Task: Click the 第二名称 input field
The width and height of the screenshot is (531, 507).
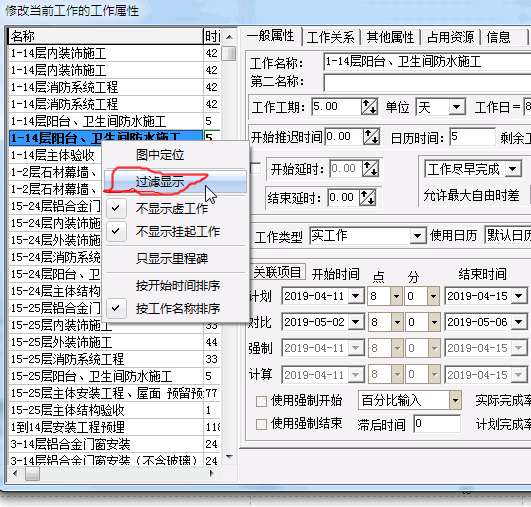Action: coord(427,83)
